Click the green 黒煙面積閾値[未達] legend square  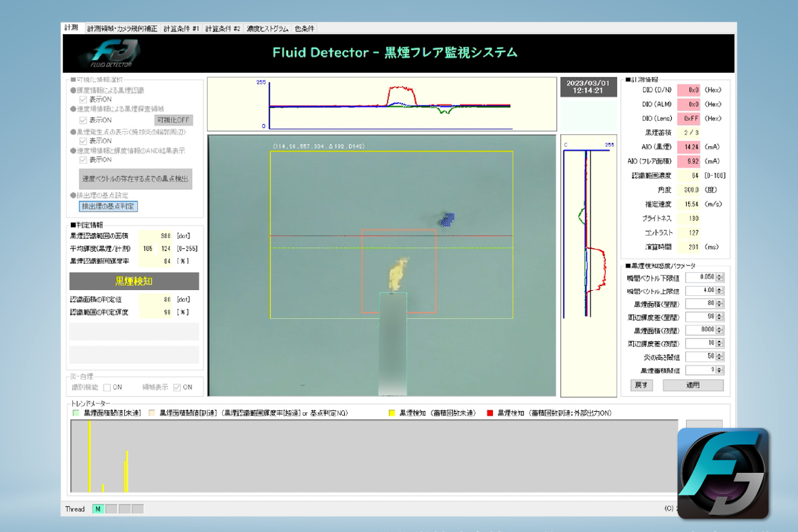(76, 413)
